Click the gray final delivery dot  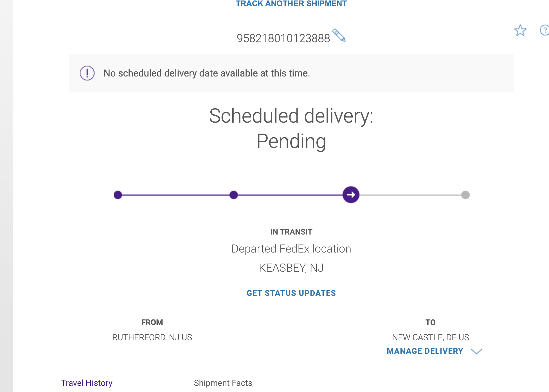(465, 195)
